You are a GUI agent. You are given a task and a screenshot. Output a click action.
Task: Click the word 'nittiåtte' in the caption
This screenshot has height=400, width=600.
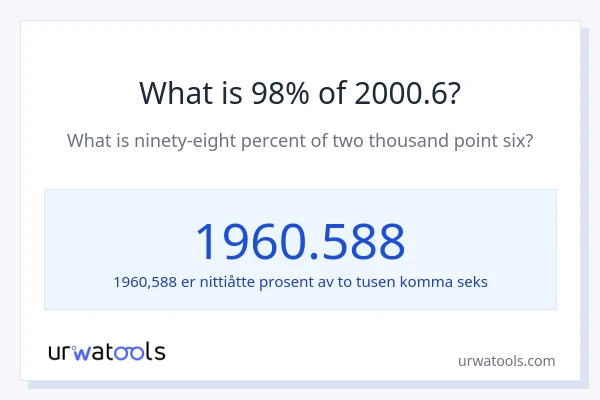point(230,282)
